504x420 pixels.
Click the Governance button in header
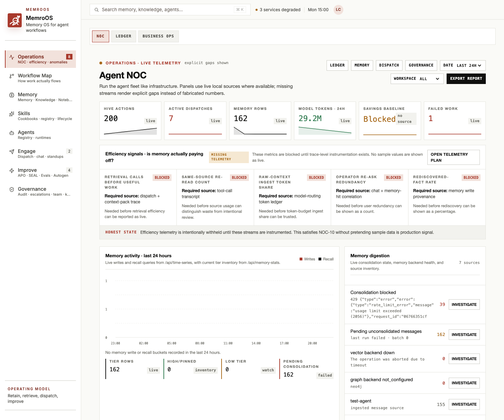click(x=421, y=65)
